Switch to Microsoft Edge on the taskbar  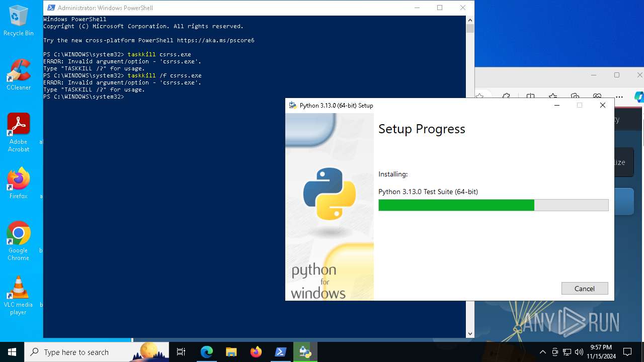[207, 352]
